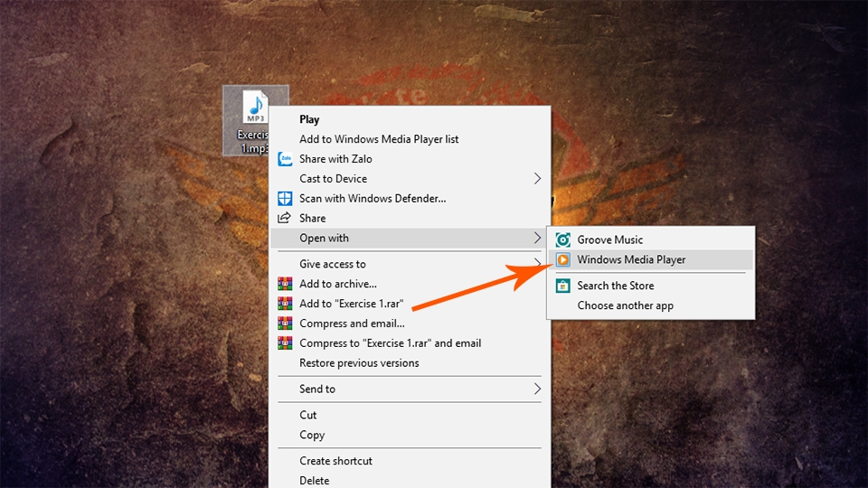Open the Cast to Device entry

[x=410, y=179]
